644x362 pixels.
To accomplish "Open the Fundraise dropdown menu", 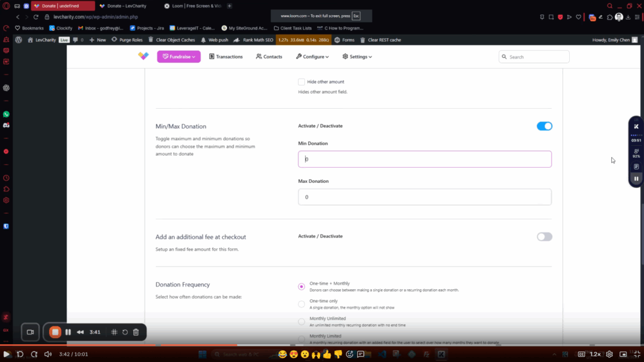I will 179,57.
